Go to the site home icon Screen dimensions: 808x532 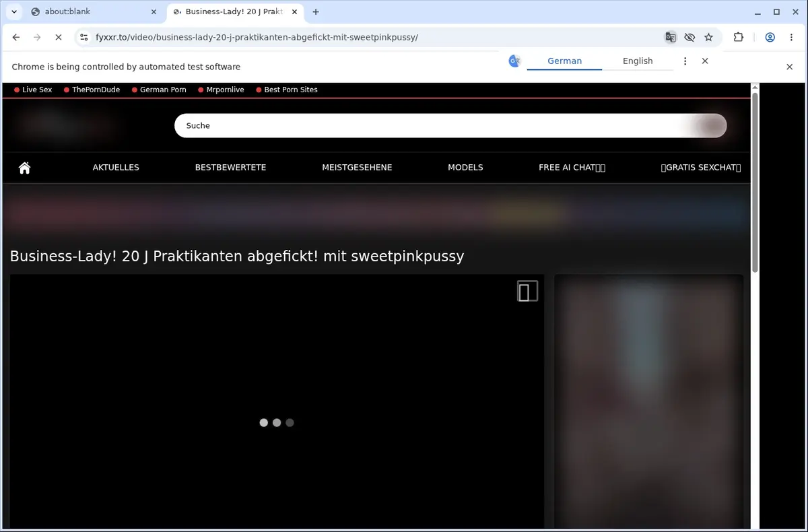[25, 168]
